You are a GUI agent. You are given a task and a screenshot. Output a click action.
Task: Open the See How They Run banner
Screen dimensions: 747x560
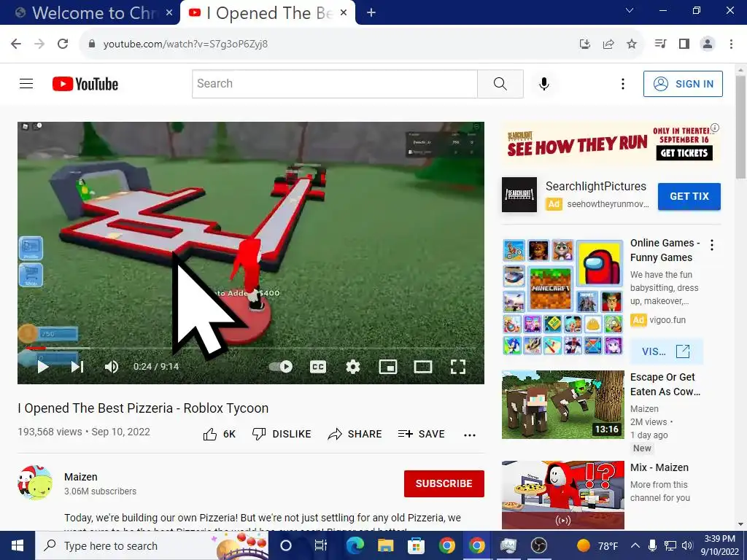(x=611, y=144)
